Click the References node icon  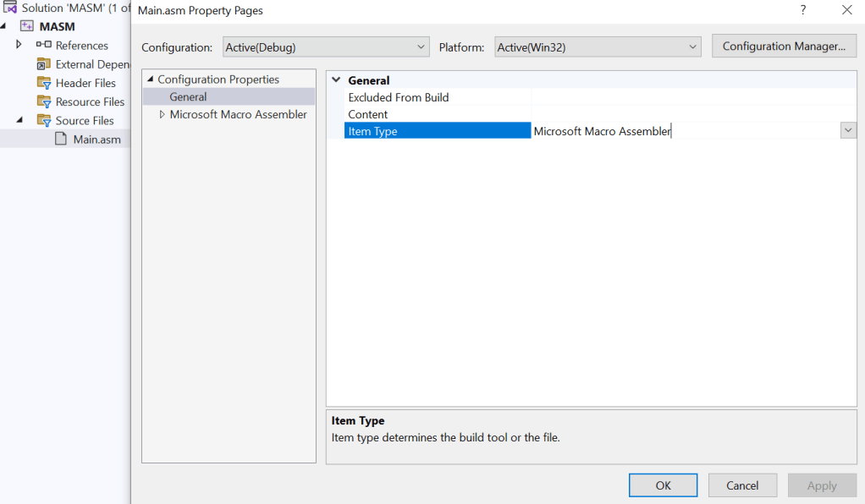(x=43, y=45)
